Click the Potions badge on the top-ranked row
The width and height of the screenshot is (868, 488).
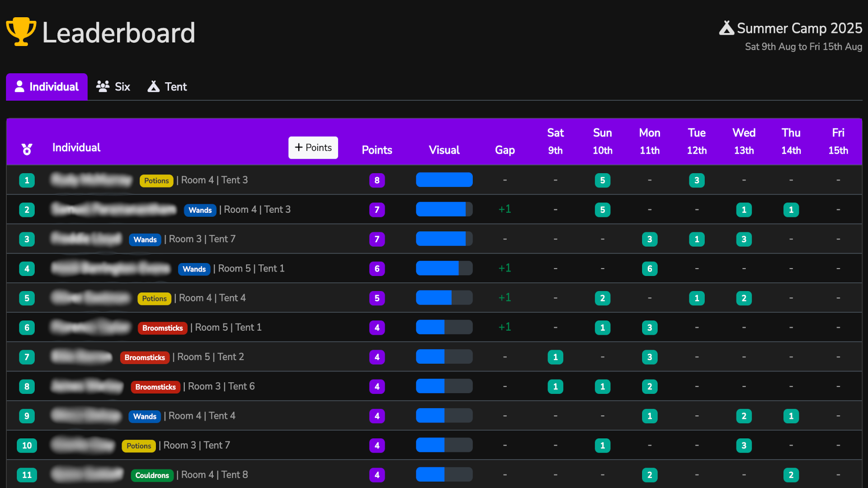click(x=156, y=180)
